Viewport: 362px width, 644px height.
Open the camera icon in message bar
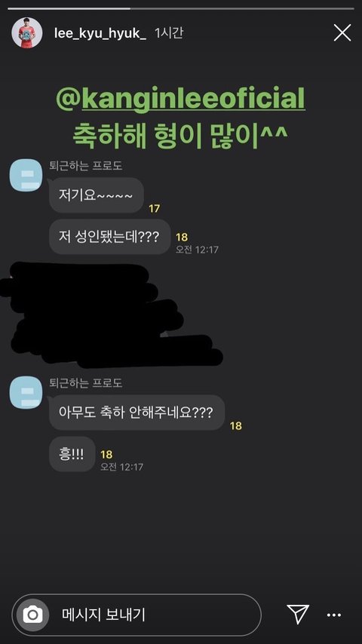tap(32, 615)
